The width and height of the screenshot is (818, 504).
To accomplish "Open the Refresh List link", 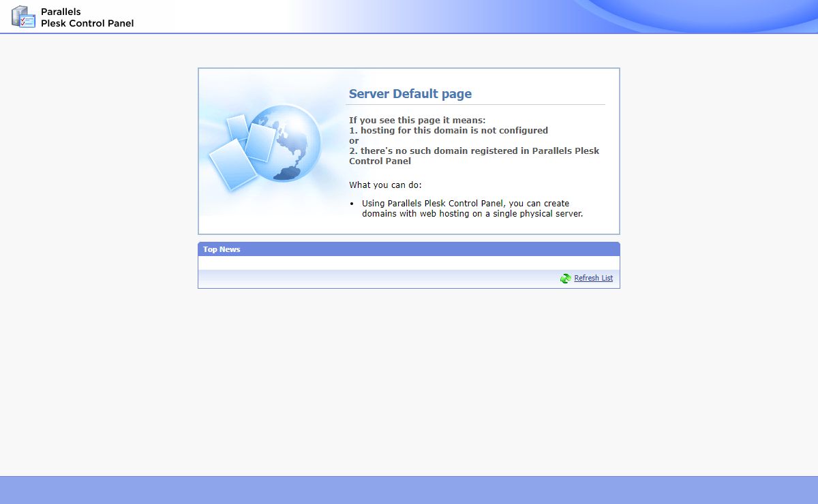I will (x=594, y=278).
